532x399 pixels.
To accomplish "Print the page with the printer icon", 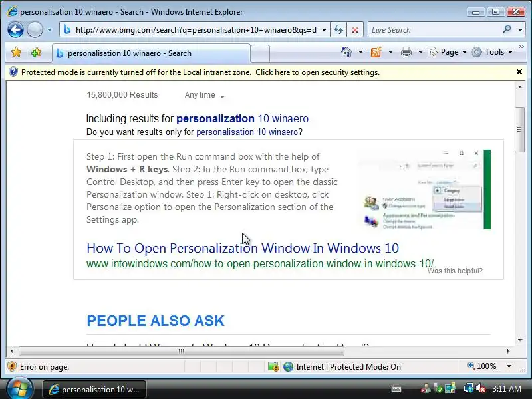I will pyautogui.click(x=406, y=52).
